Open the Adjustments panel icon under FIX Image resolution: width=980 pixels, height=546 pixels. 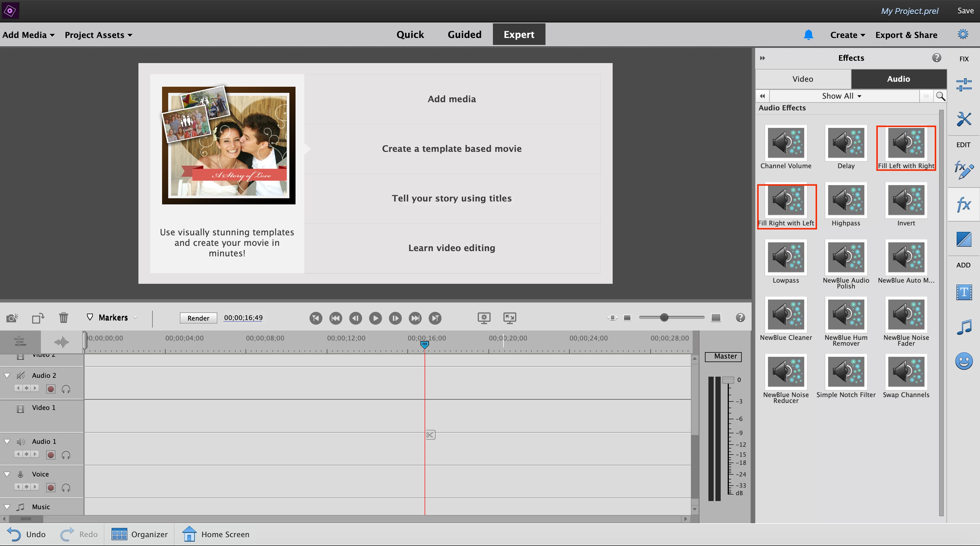click(963, 84)
